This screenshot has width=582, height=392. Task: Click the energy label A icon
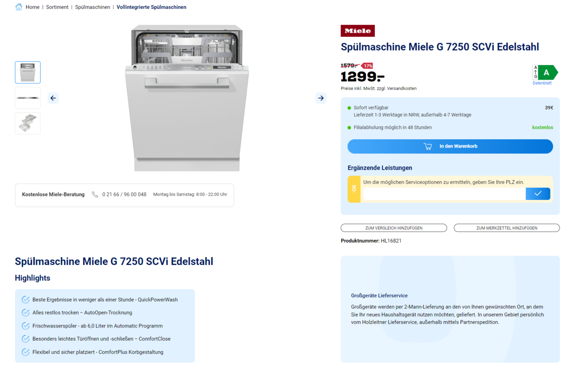point(546,73)
